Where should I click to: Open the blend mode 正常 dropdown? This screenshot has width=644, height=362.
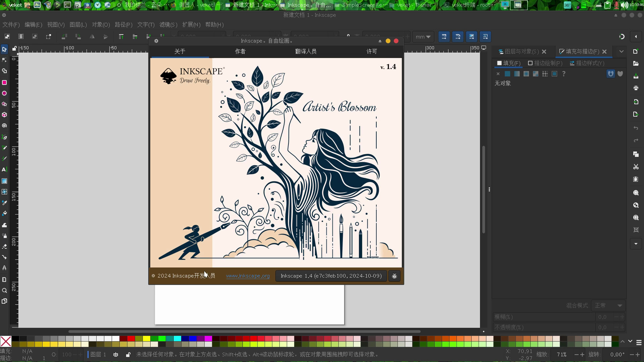click(608, 306)
